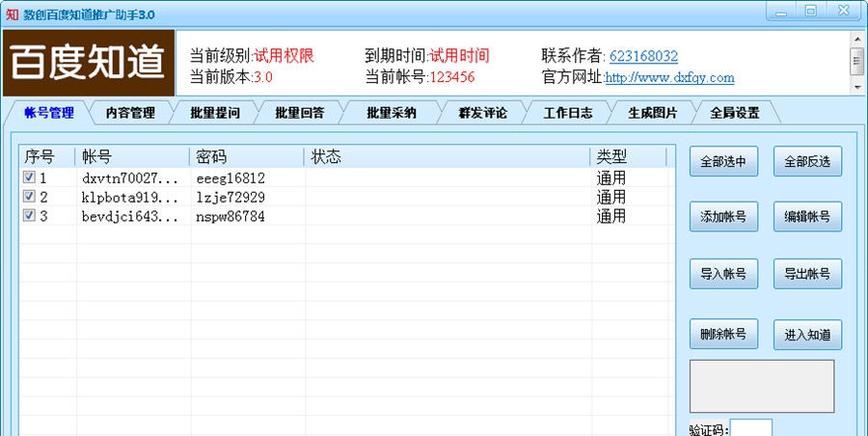Select account dxvtn70027...
868x436 pixels.
[130, 178]
